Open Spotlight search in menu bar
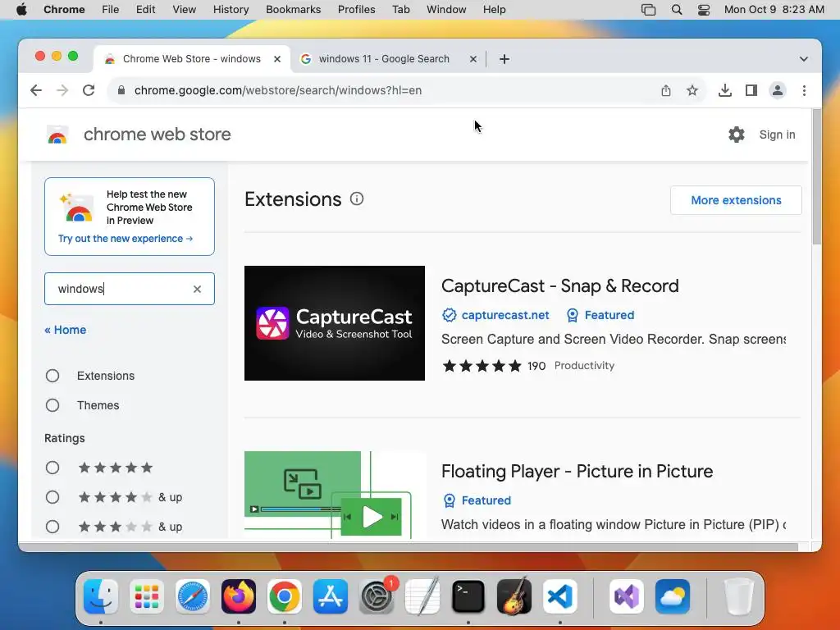The width and height of the screenshot is (840, 630). (677, 10)
